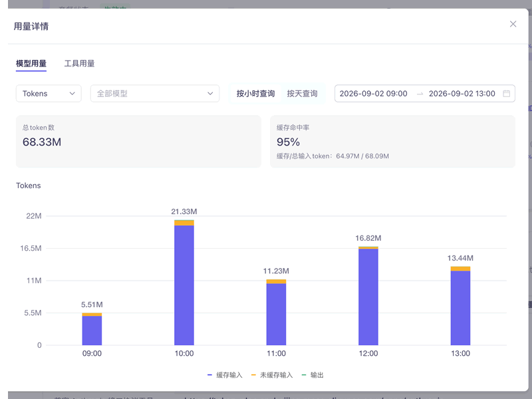The height and width of the screenshot is (399, 532).
Task: Toggle the 缓存输入 legend series
Action: click(x=225, y=375)
